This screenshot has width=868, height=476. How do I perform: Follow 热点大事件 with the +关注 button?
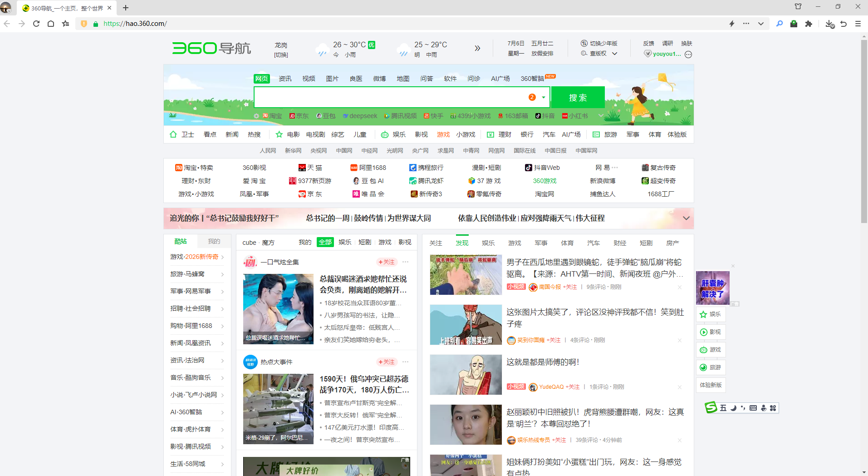click(387, 362)
